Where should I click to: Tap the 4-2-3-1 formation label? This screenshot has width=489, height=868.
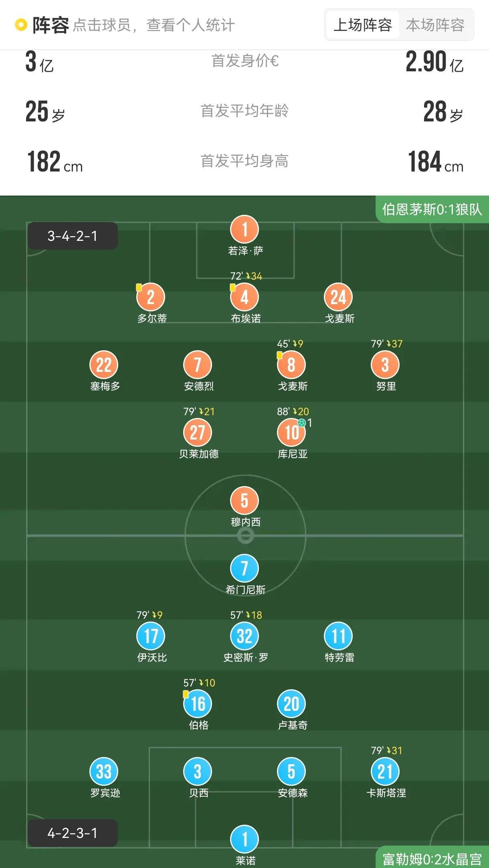pos(73,833)
